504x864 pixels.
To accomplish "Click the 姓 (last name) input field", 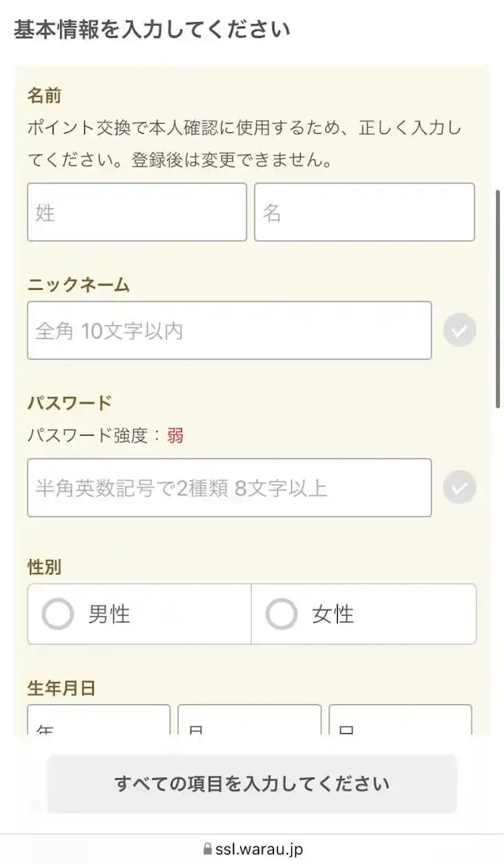I will coord(136,212).
